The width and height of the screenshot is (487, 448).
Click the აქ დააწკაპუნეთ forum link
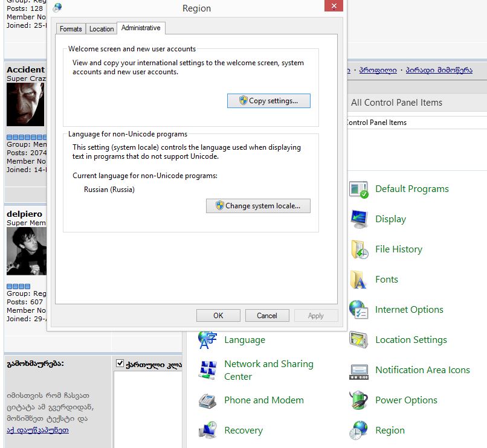coord(37,430)
